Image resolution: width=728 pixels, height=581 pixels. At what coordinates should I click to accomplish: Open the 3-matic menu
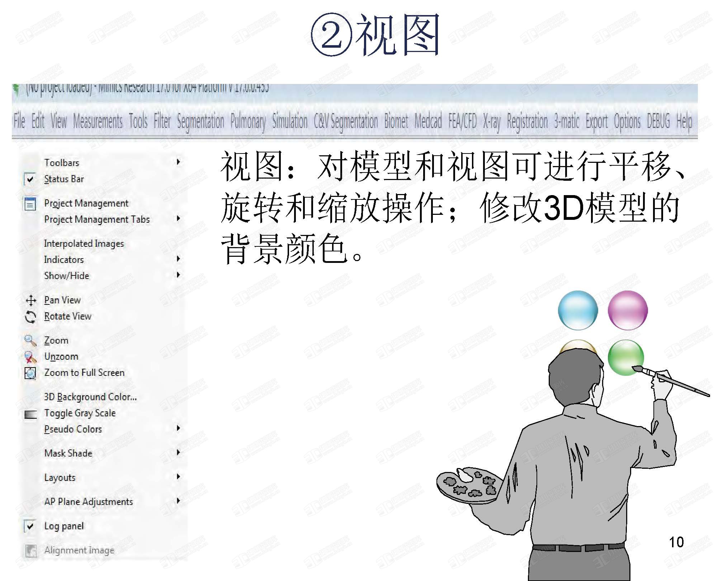[567, 121]
